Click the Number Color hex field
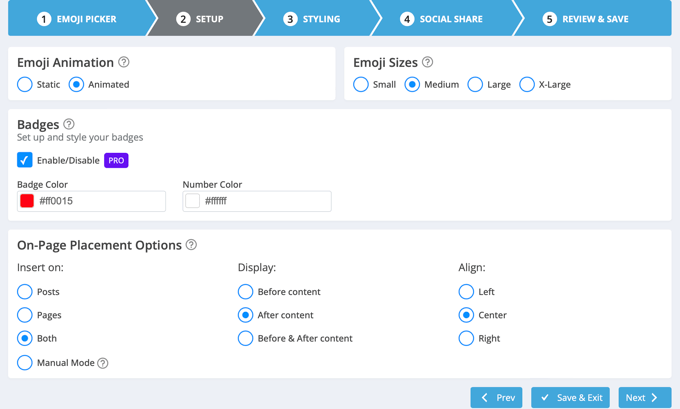 coord(265,201)
